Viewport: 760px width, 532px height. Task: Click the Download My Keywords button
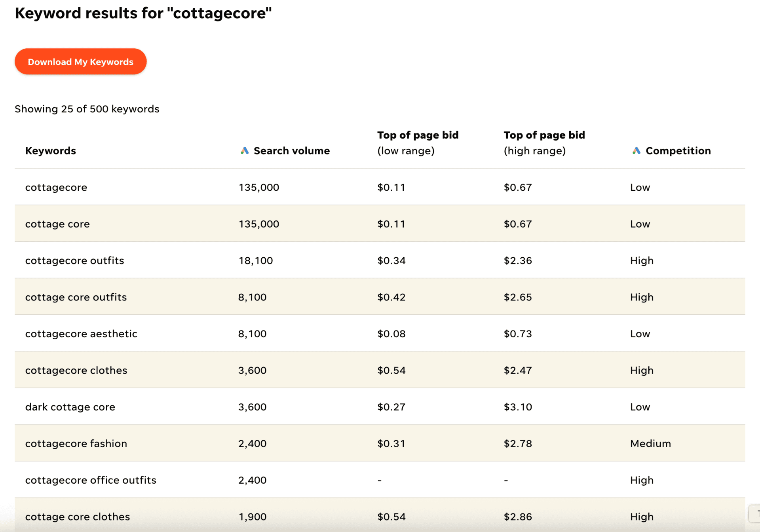point(80,62)
